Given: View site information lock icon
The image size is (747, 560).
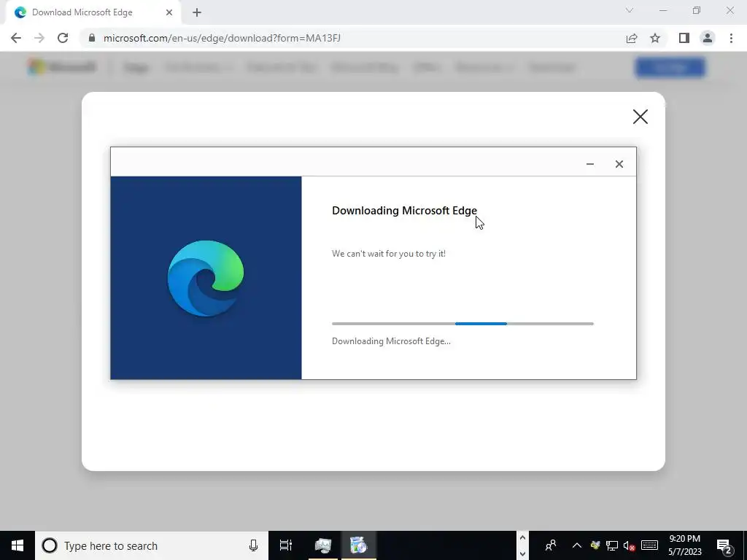Looking at the screenshot, I should [x=92, y=38].
